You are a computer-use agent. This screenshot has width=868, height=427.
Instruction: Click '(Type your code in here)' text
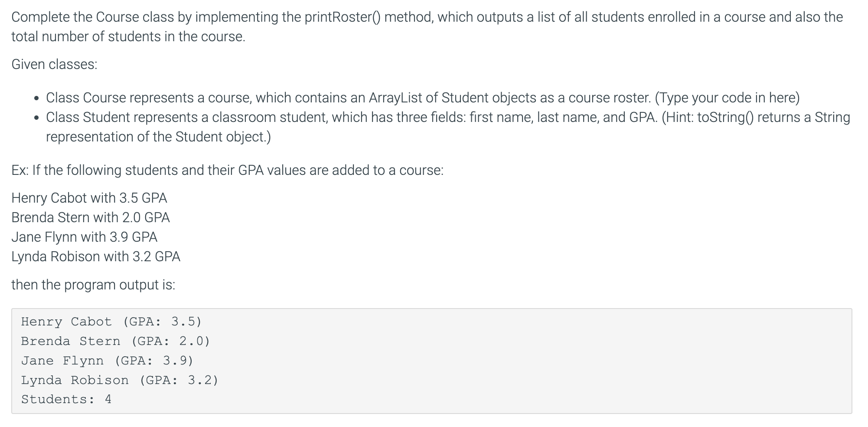[727, 98]
